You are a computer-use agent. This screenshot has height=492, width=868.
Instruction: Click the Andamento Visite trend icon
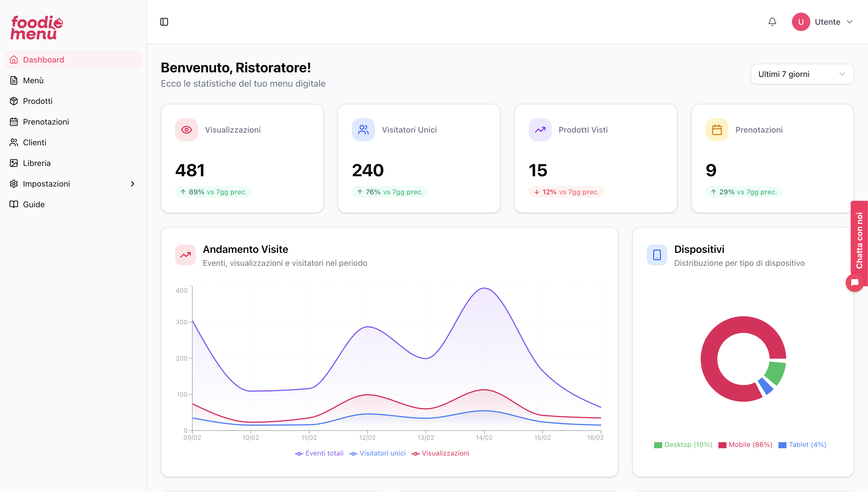(x=185, y=255)
